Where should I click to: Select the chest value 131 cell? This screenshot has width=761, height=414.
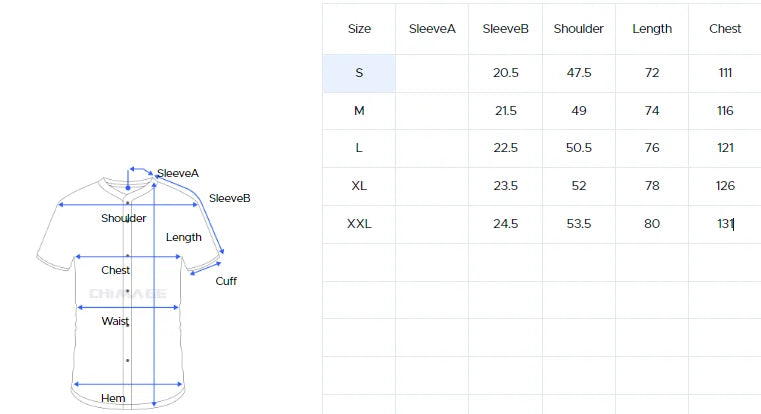[x=725, y=224]
